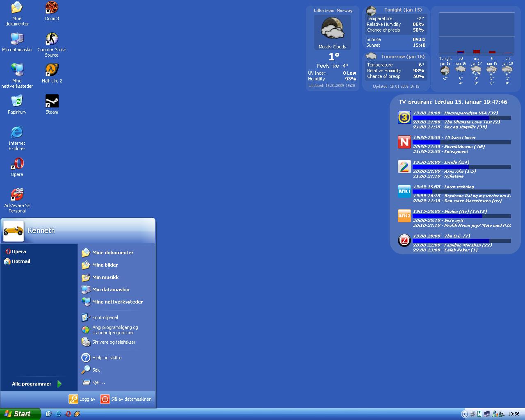Image resolution: width=525 pixels, height=420 pixels.
Task: Launch Opera from the quick launch bar
Action: tap(68, 414)
